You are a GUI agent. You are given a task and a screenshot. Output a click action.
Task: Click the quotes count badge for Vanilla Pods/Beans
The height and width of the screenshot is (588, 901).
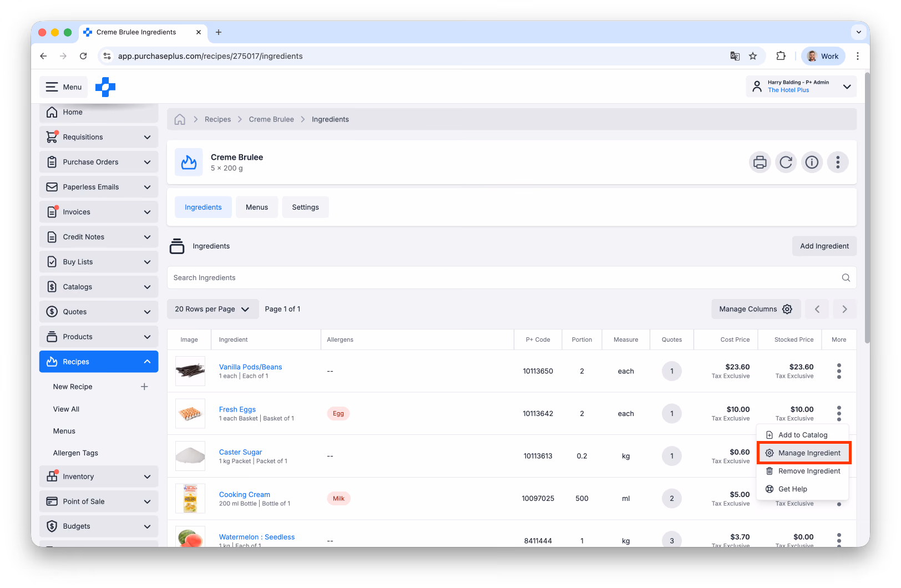[672, 371]
